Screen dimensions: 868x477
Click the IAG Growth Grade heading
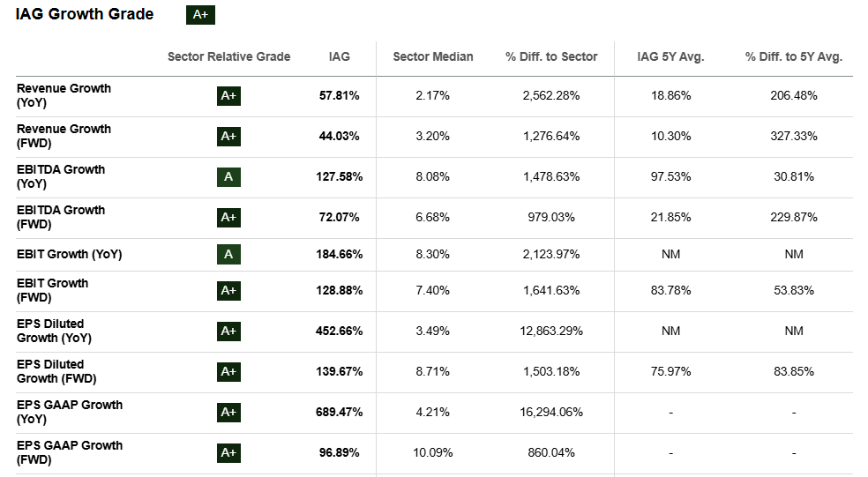pyautogui.click(x=85, y=14)
